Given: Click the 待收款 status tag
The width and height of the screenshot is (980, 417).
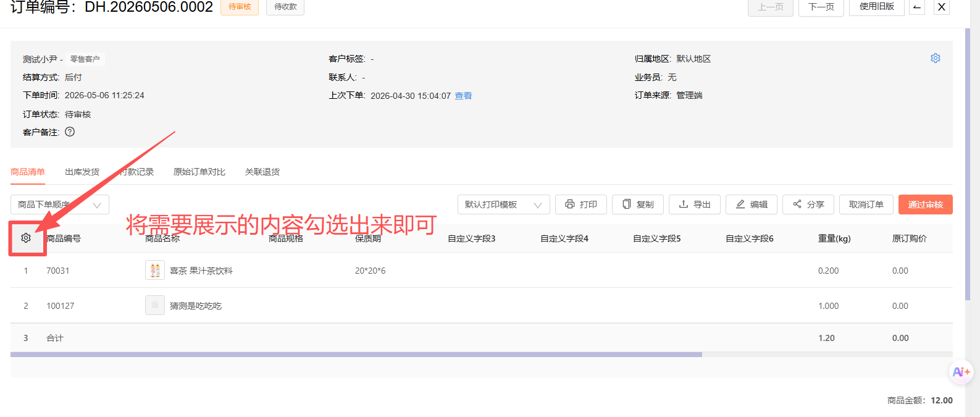Looking at the screenshot, I should pos(285,7).
